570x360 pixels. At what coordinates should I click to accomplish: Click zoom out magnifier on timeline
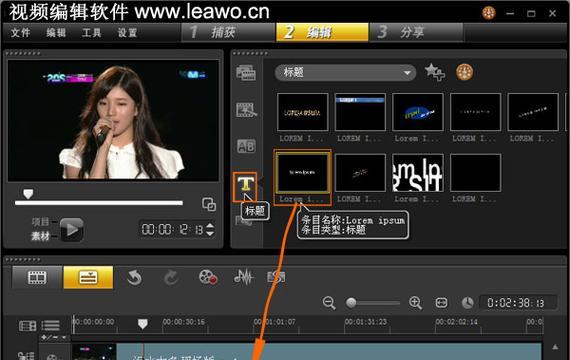click(329, 303)
